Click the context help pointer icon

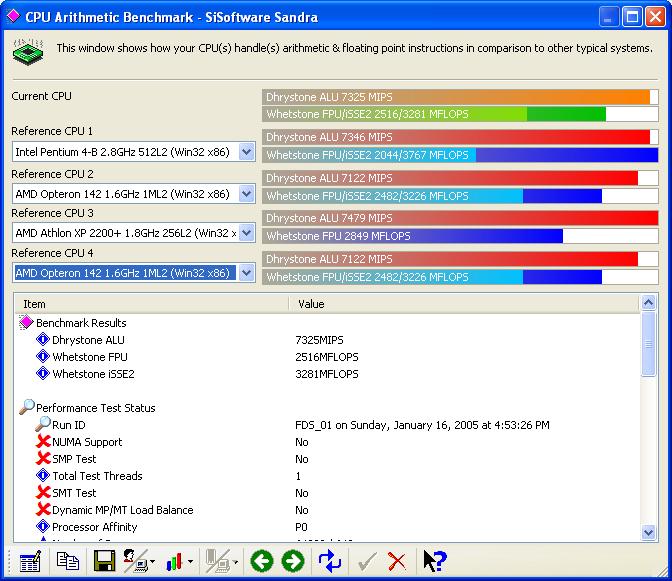434,561
